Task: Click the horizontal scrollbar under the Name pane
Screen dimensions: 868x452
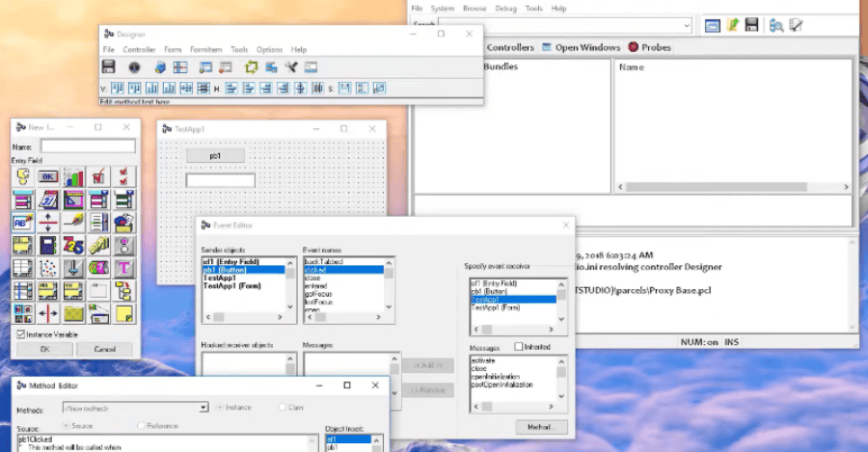Action: pyautogui.click(x=734, y=187)
